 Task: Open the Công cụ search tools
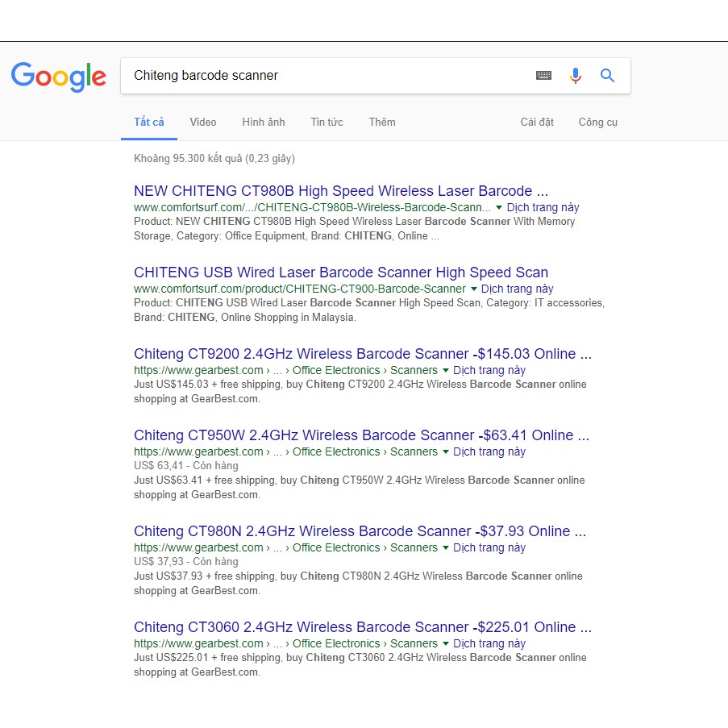(597, 123)
